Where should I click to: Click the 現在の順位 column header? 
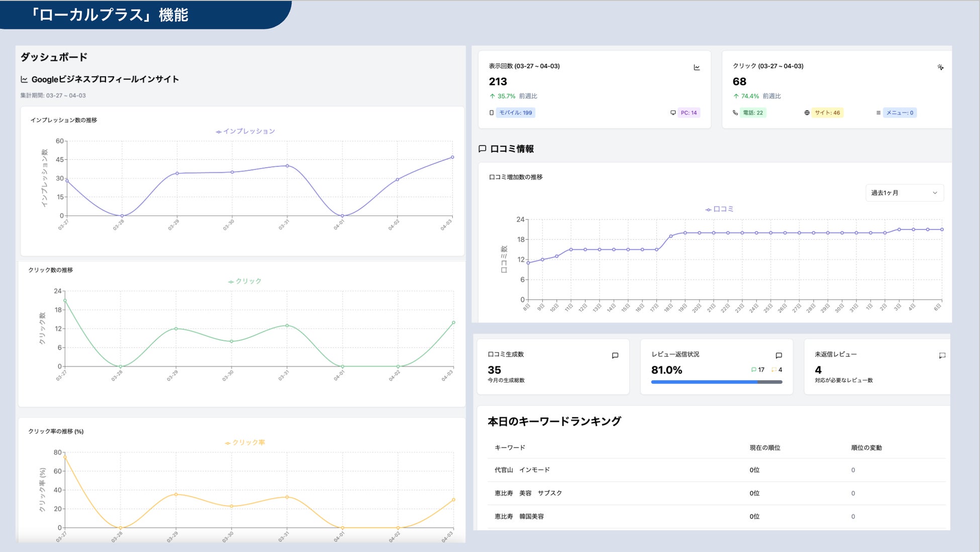[765, 448]
